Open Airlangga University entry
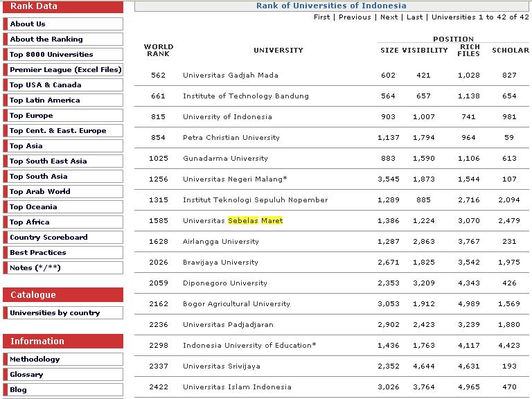The width and height of the screenshot is (532, 399). 220,242
